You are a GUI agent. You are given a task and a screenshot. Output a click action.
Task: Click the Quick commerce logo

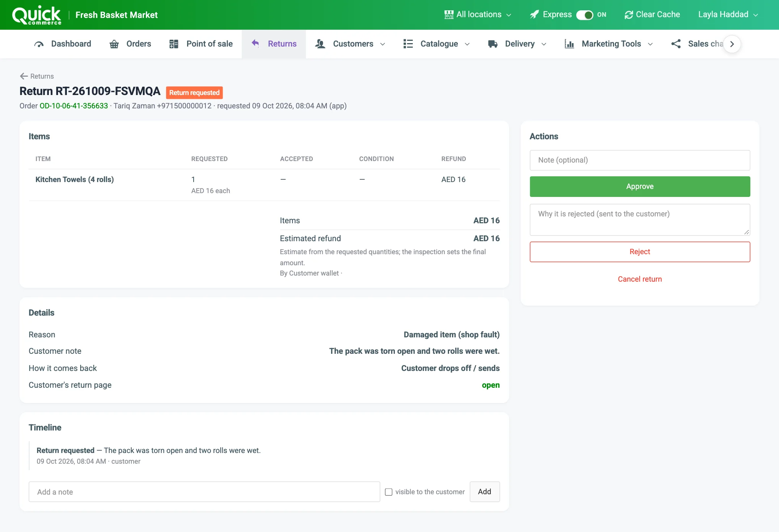coord(37,15)
